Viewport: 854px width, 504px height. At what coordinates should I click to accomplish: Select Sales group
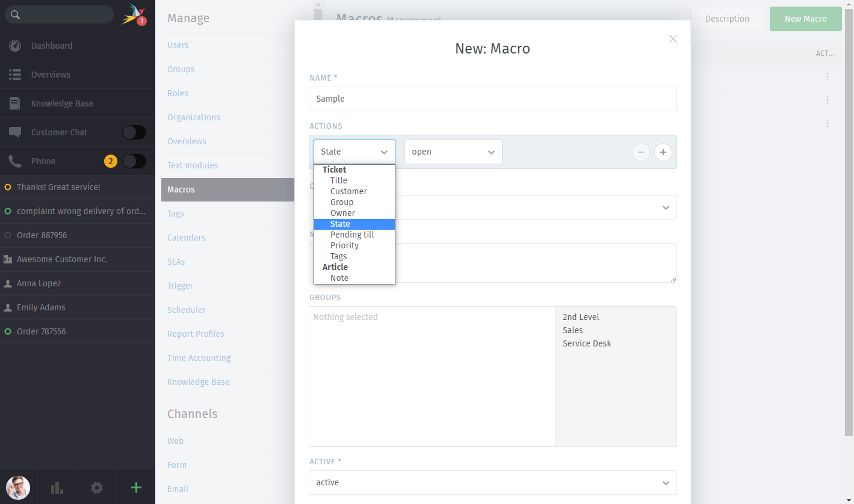pos(573,330)
